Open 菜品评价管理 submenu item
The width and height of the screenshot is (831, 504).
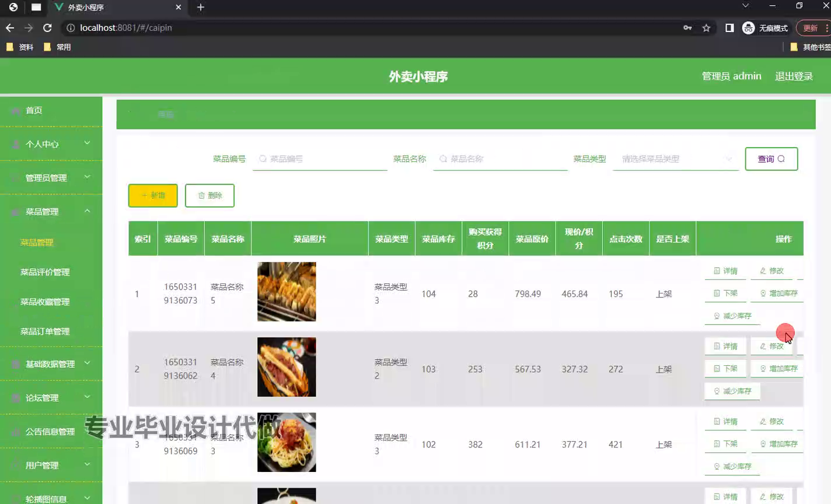coord(45,272)
